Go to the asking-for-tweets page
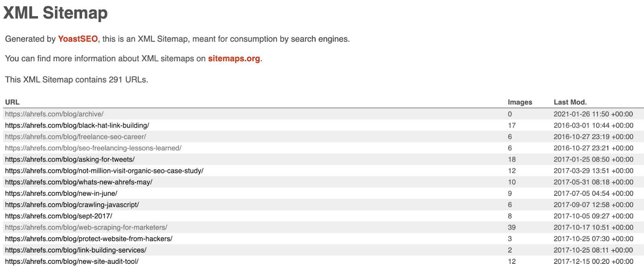The height and width of the screenshot is (267, 644). coord(70,159)
